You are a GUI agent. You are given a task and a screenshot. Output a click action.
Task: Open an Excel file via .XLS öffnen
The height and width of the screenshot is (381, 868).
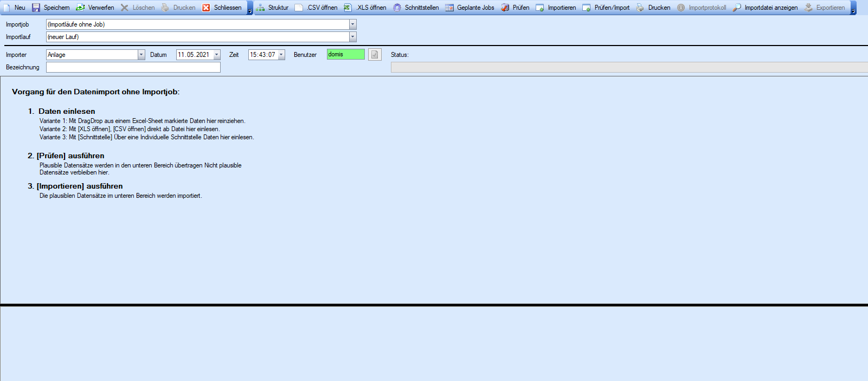coord(365,8)
